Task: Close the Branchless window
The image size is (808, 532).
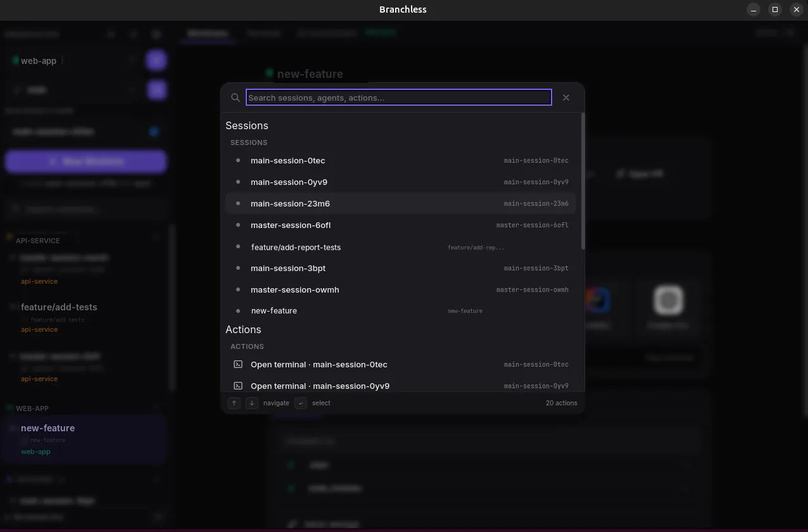Action: coord(797,9)
